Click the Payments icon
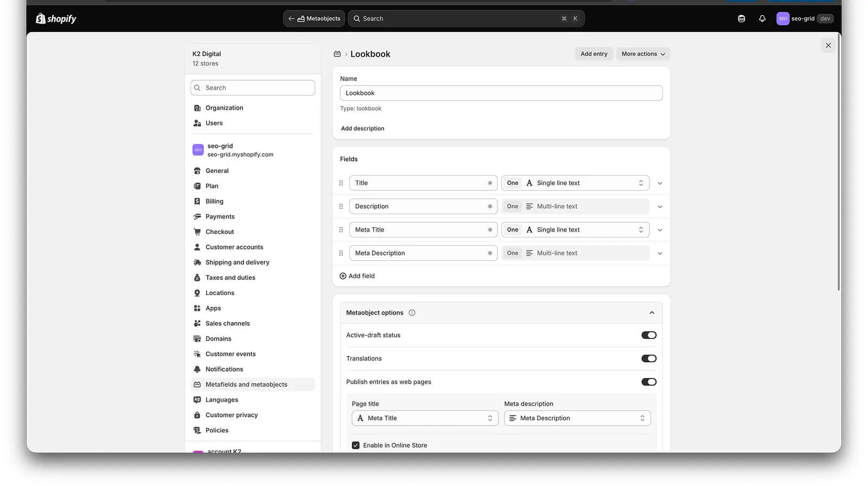This screenshot has height=488, width=868. (x=197, y=216)
